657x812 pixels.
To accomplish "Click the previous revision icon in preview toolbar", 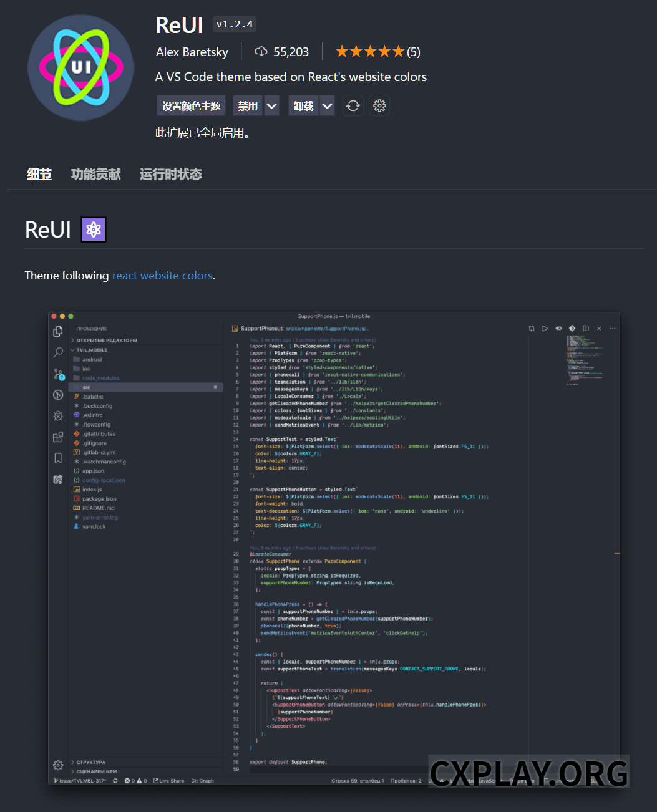I will [x=558, y=328].
